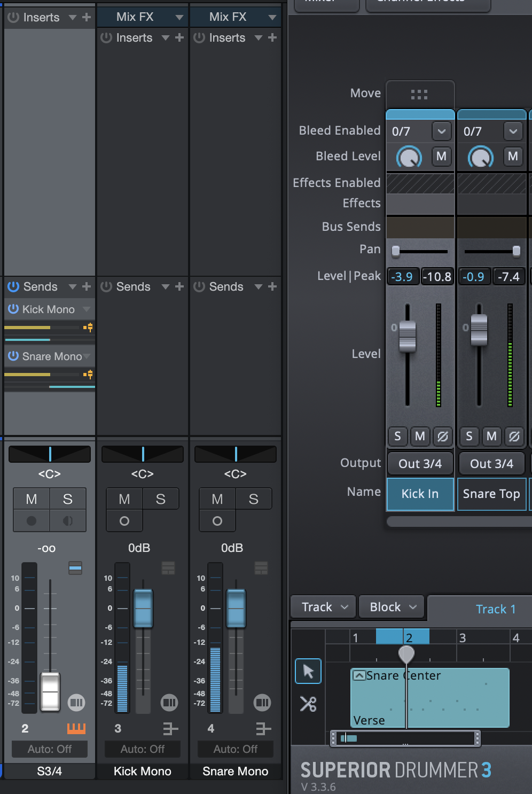The height and width of the screenshot is (794, 532).
Task: Open the Block dropdown menu
Action: pyautogui.click(x=392, y=607)
